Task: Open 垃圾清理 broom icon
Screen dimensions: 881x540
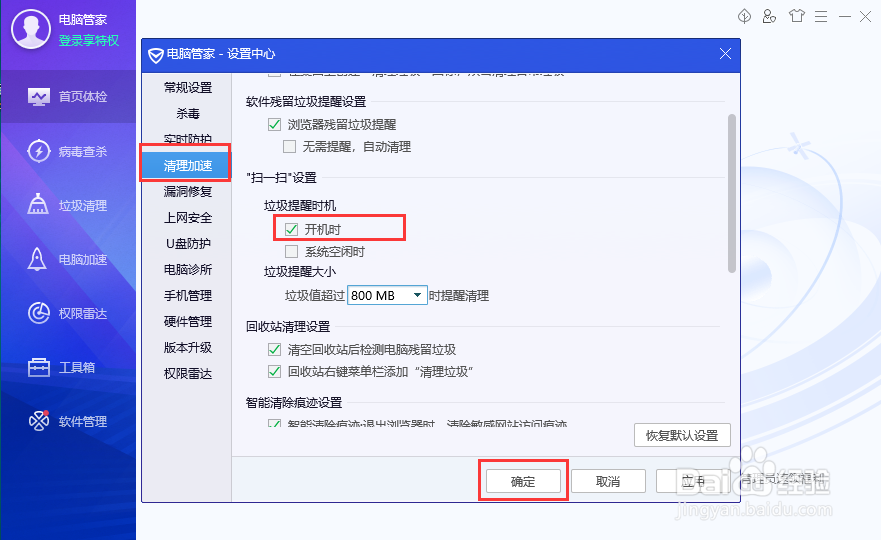Action: [38, 205]
